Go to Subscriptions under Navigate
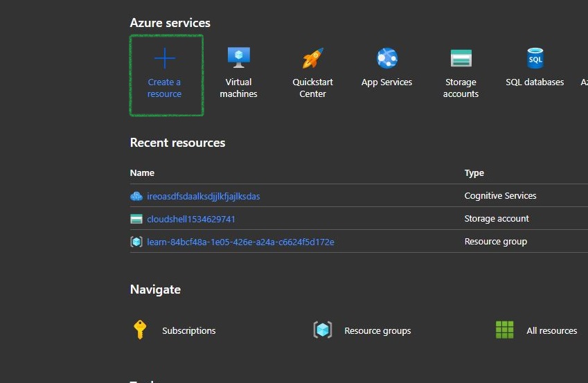The width and height of the screenshot is (588, 383). pos(189,330)
